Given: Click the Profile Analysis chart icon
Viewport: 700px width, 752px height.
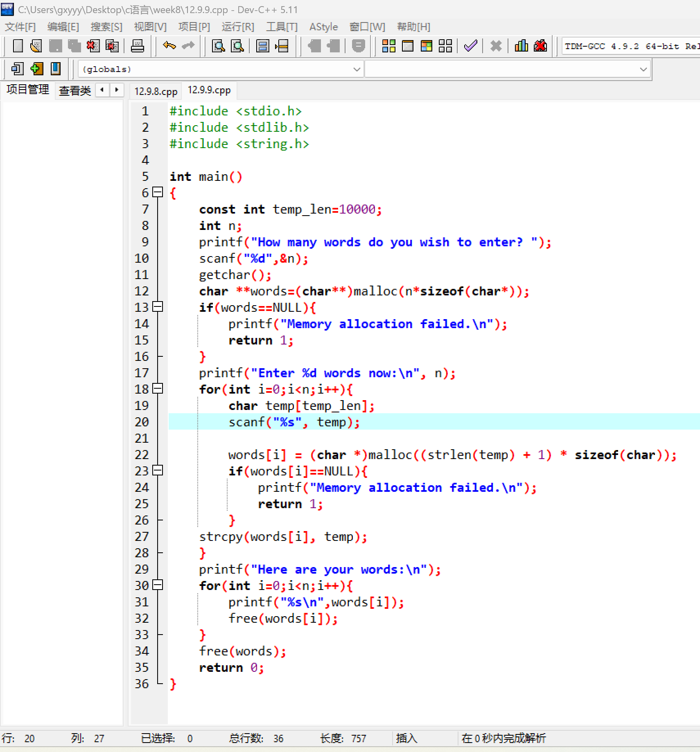Looking at the screenshot, I should click(x=521, y=46).
